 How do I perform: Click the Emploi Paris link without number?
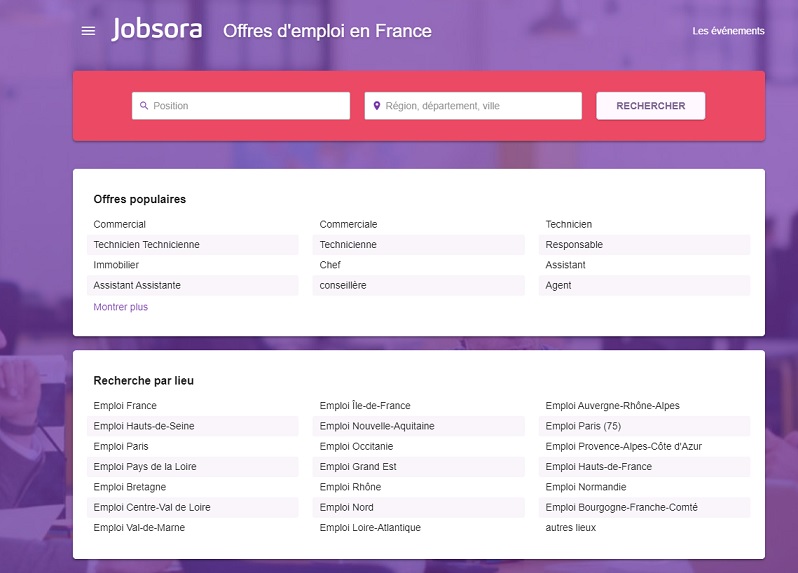[x=121, y=446]
